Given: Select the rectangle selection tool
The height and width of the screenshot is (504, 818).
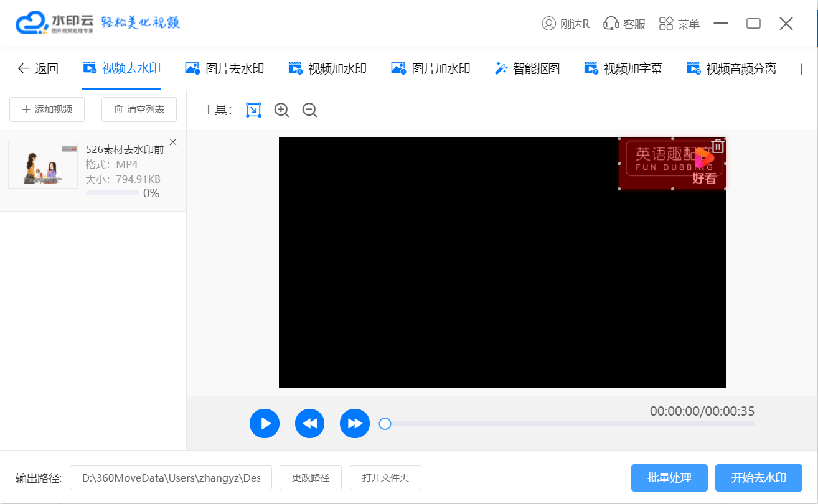Looking at the screenshot, I should point(253,110).
